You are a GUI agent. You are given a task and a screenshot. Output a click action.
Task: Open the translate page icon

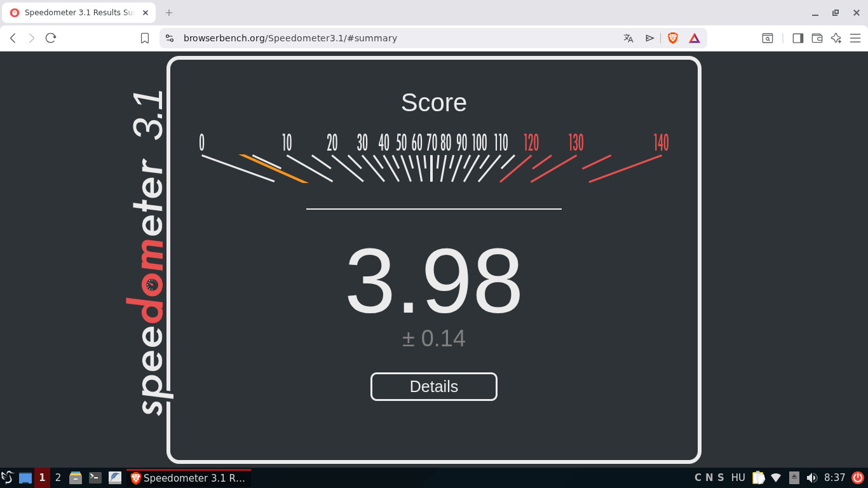(628, 38)
